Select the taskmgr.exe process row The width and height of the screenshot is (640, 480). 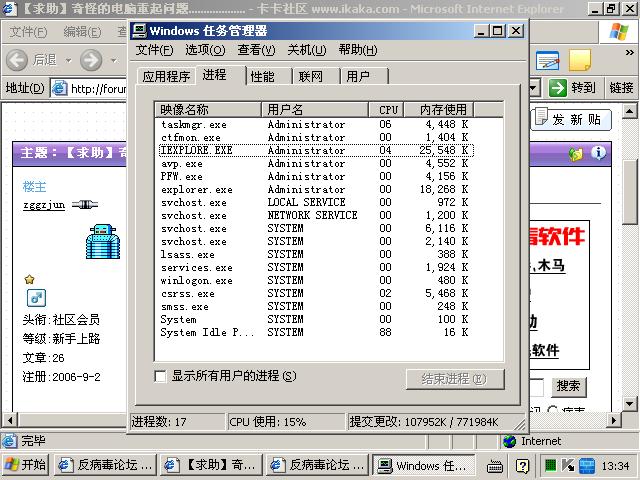[316, 124]
